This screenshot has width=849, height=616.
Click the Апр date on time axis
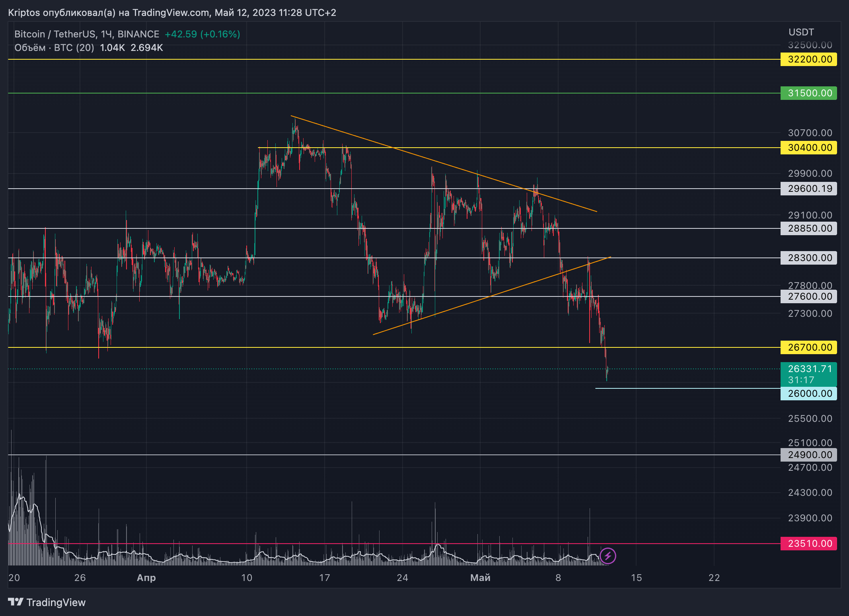146,578
